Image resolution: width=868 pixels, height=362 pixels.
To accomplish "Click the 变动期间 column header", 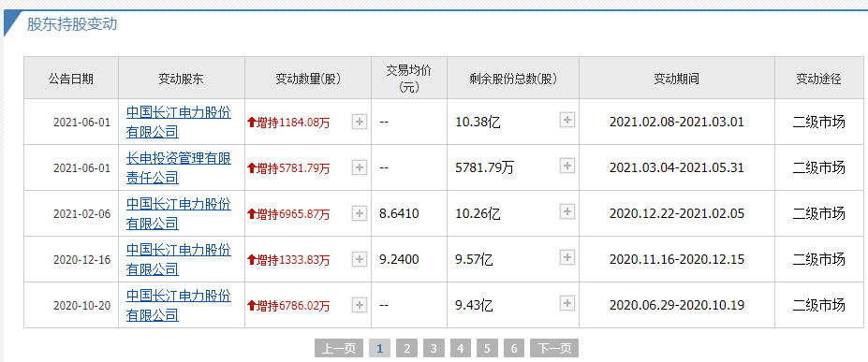I will click(x=676, y=79).
